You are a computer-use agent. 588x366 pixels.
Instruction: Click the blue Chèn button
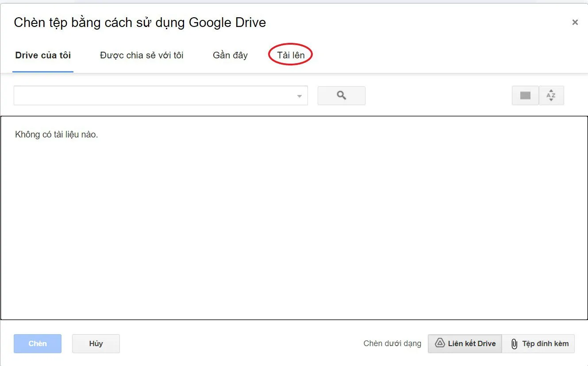[38, 343]
